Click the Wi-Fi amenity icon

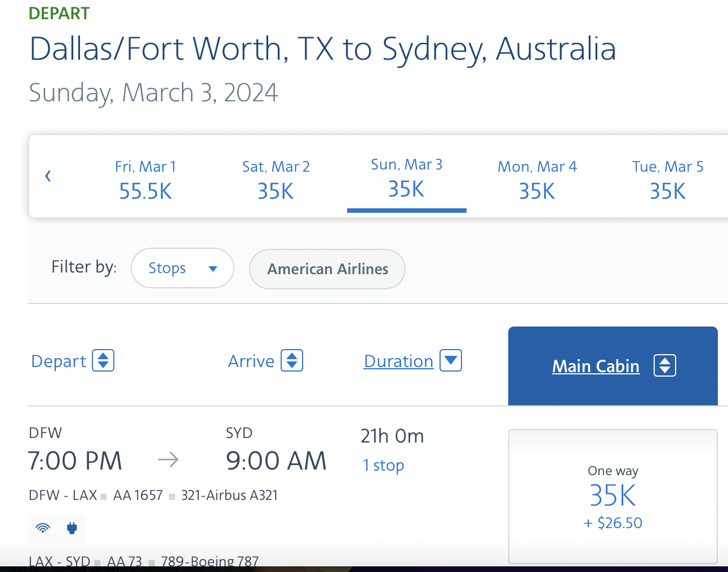point(43,528)
